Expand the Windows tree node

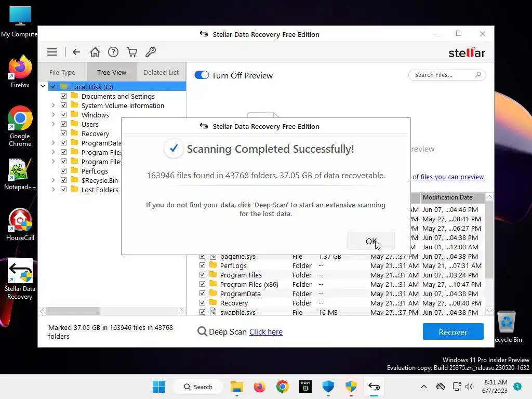(54, 115)
